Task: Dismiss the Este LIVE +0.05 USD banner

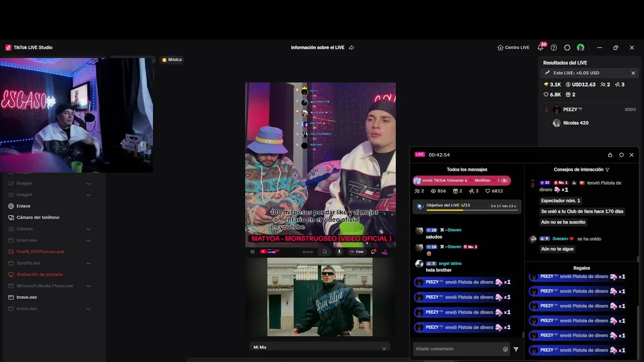Action: pyautogui.click(x=633, y=73)
